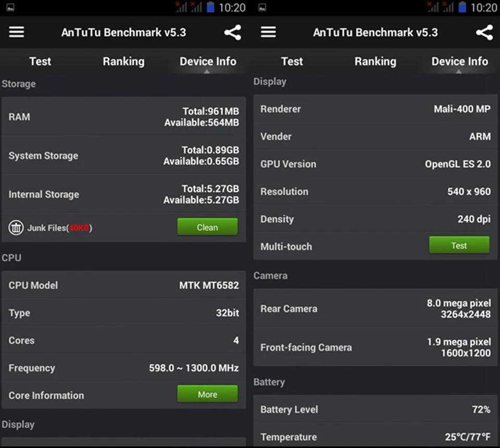Show more core information

tap(207, 394)
